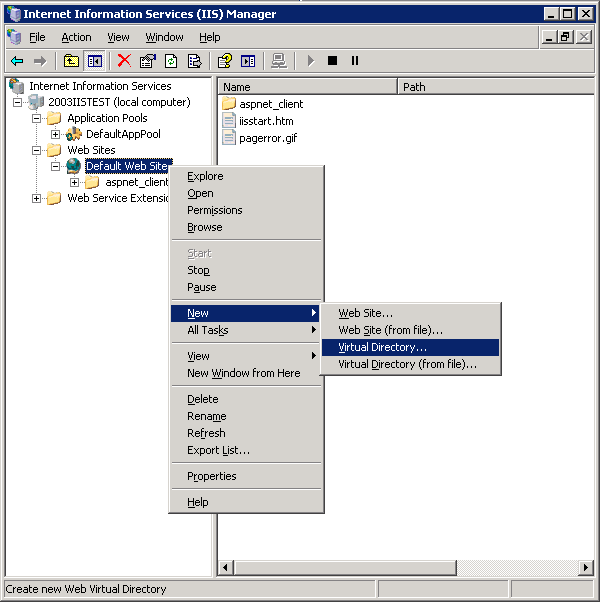Screen dimensions: 600x602
Task: Select Properties in the context menu
Action: (x=246, y=476)
